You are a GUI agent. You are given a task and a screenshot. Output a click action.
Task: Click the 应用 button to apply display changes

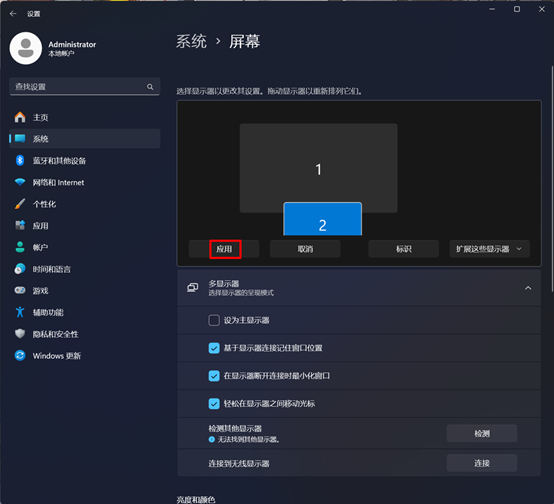(x=224, y=249)
